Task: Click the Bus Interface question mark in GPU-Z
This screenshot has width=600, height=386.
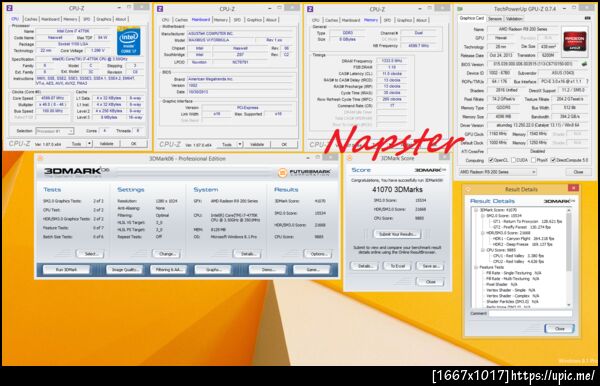Action: pos(587,81)
